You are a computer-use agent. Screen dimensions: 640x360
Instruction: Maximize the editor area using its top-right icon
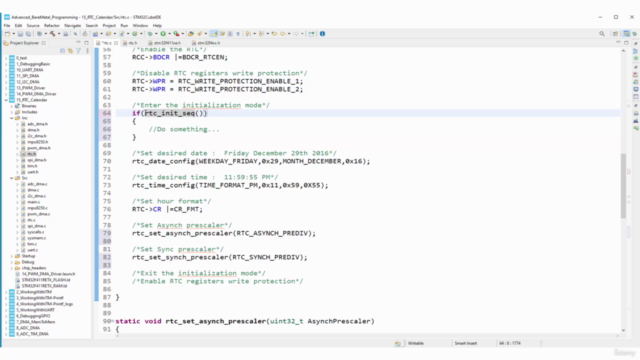tap(626, 42)
